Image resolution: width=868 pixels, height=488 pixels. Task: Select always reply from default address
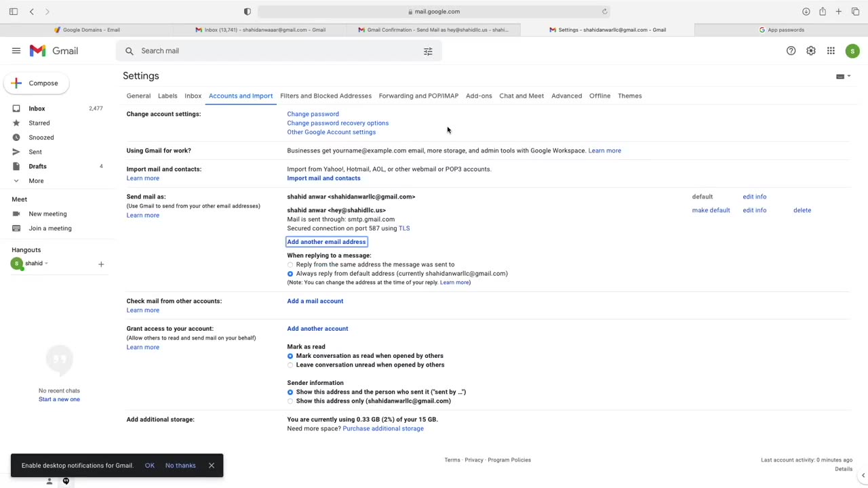(290, 274)
